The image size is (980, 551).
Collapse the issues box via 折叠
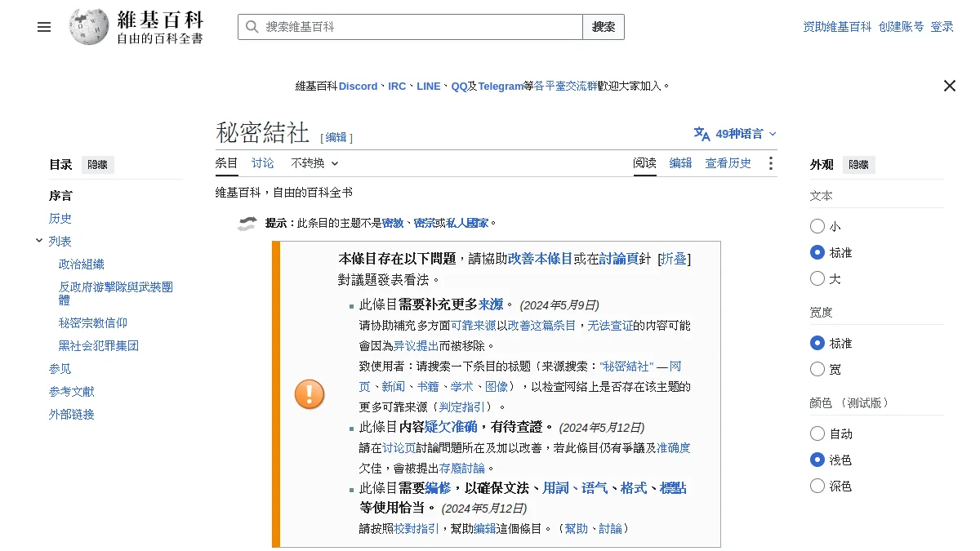pyautogui.click(x=674, y=258)
